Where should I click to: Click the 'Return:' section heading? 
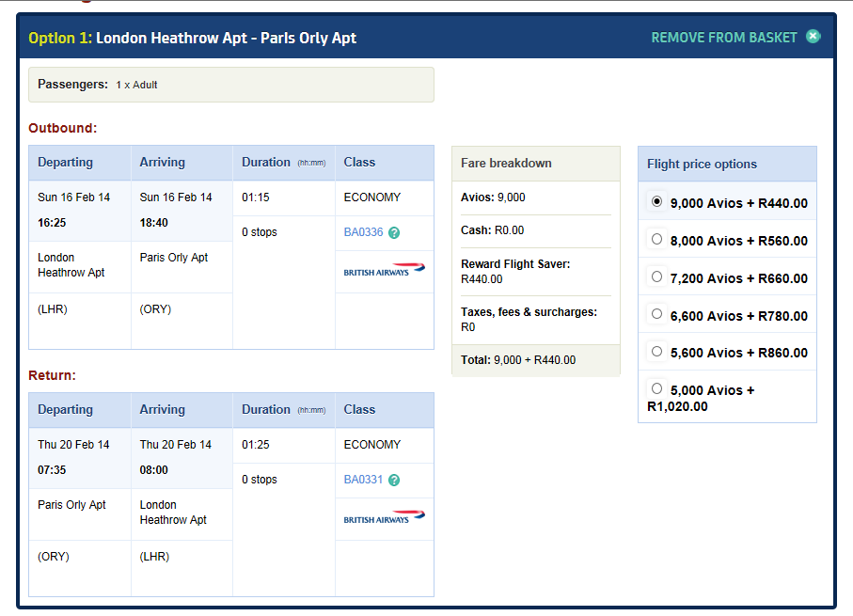(53, 375)
